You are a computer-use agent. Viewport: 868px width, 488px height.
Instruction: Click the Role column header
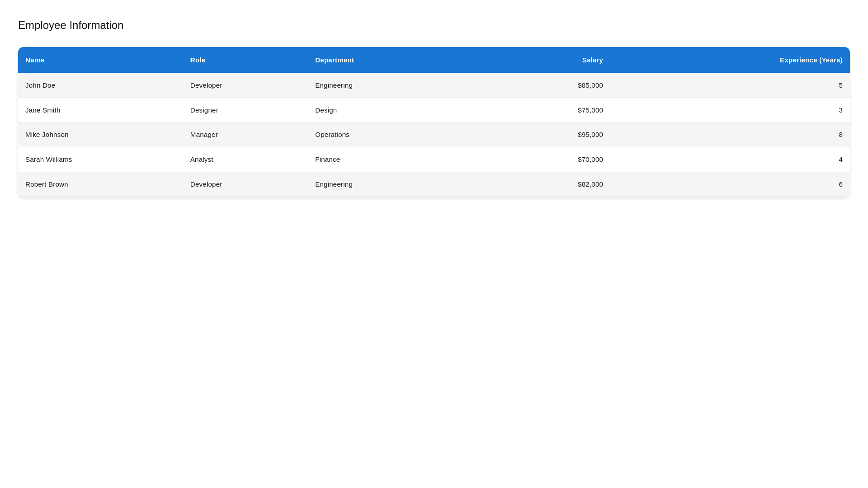pyautogui.click(x=198, y=60)
